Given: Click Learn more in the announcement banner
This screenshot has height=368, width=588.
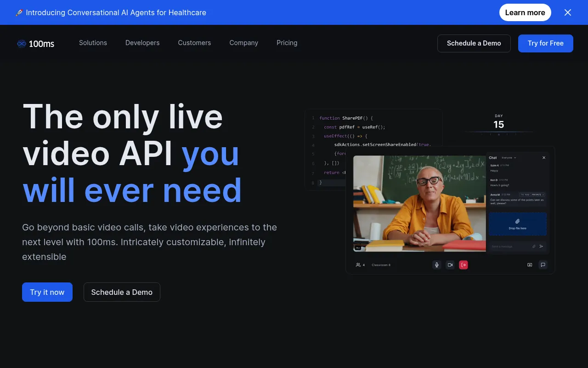Looking at the screenshot, I should click(x=525, y=12).
